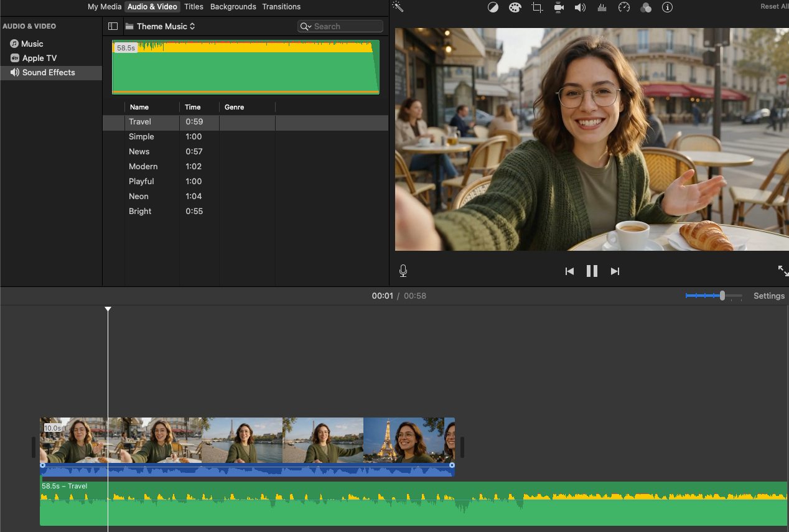Image resolution: width=789 pixels, height=532 pixels.
Task: Click the 58.5s Travel music track
Action: tap(414, 503)
